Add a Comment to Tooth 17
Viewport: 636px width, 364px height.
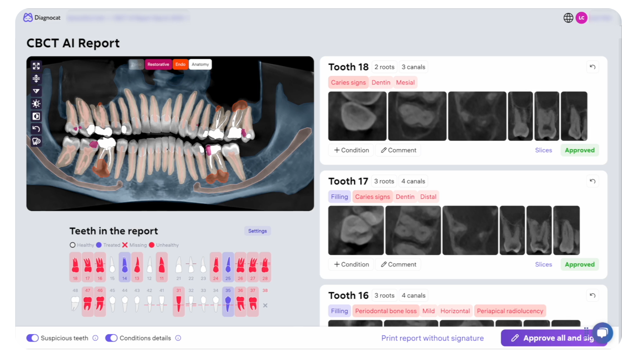398,264
